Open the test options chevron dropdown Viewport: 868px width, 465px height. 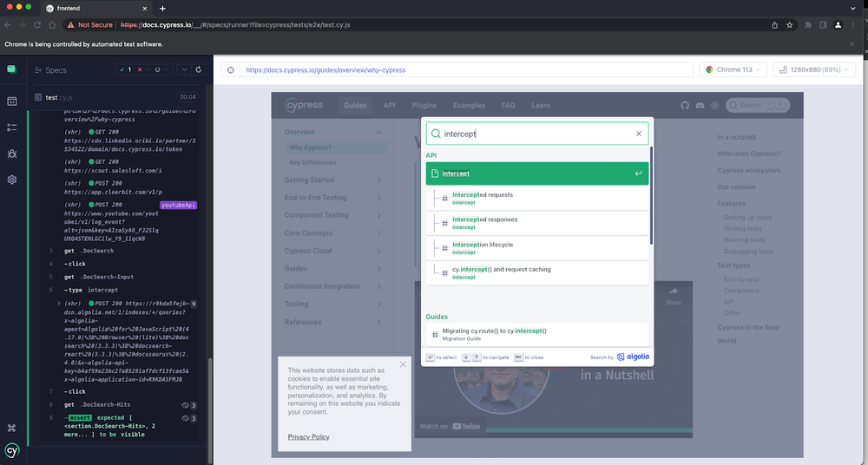click(x=183, y=69)
